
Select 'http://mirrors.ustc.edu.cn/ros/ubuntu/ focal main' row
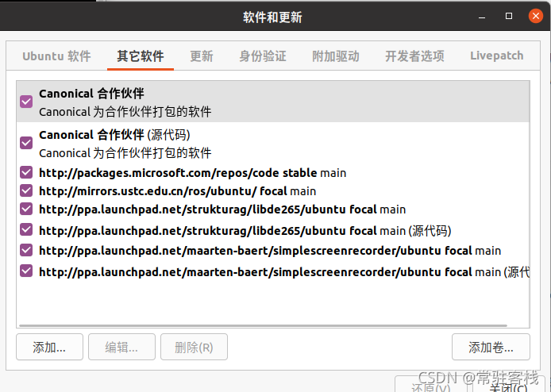[x=272, y=190]
